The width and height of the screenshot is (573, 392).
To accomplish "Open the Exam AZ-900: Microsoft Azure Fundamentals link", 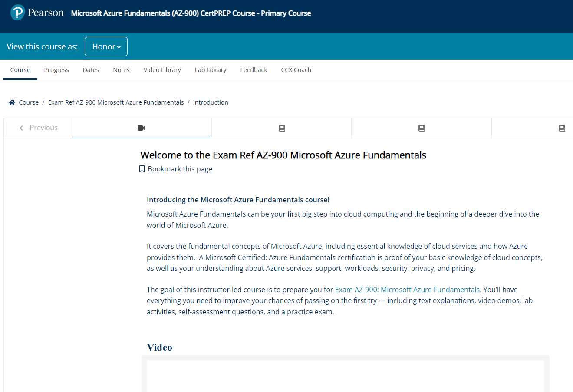I will tap(407, 290).
